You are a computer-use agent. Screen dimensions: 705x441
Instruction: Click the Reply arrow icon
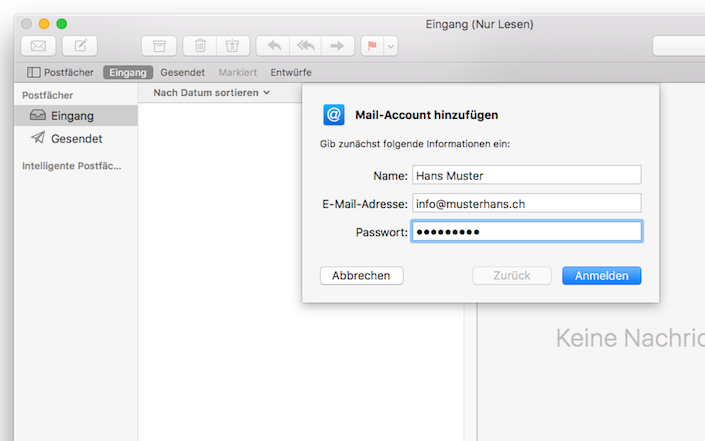[x=274, y=45]
